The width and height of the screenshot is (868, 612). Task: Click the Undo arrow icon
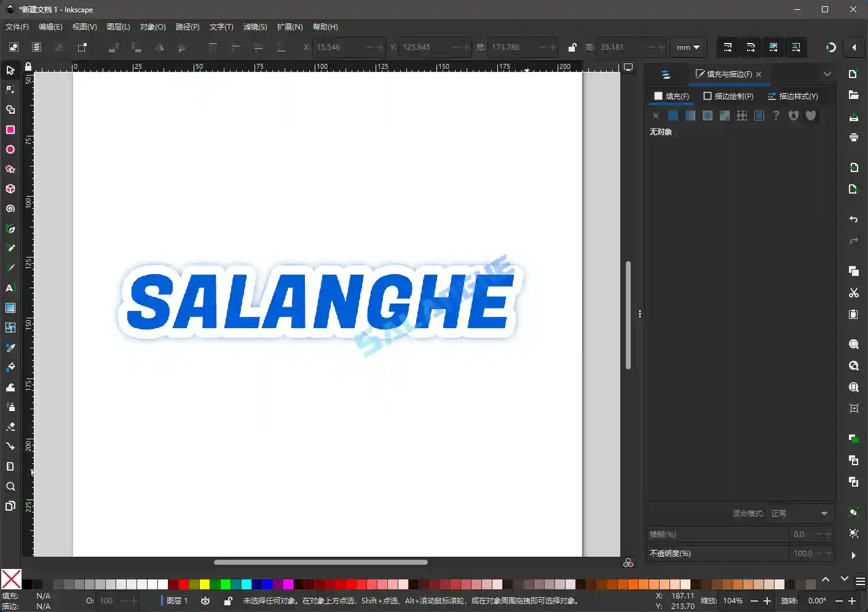click(853, 219)
